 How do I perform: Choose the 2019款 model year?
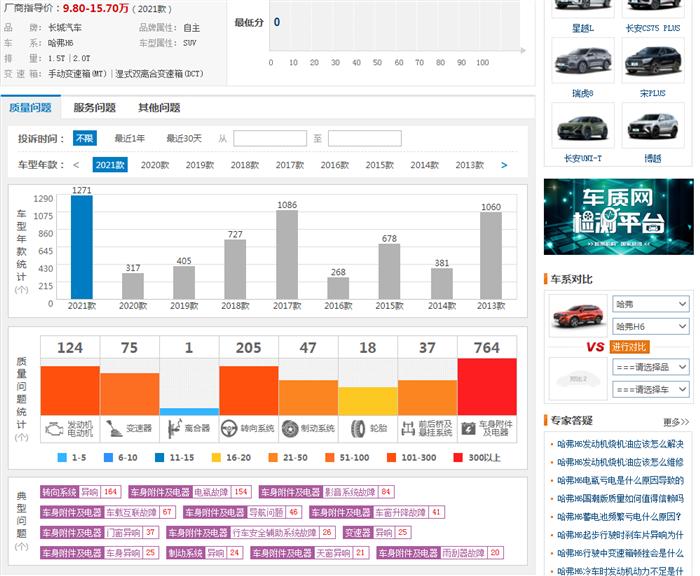200,165
